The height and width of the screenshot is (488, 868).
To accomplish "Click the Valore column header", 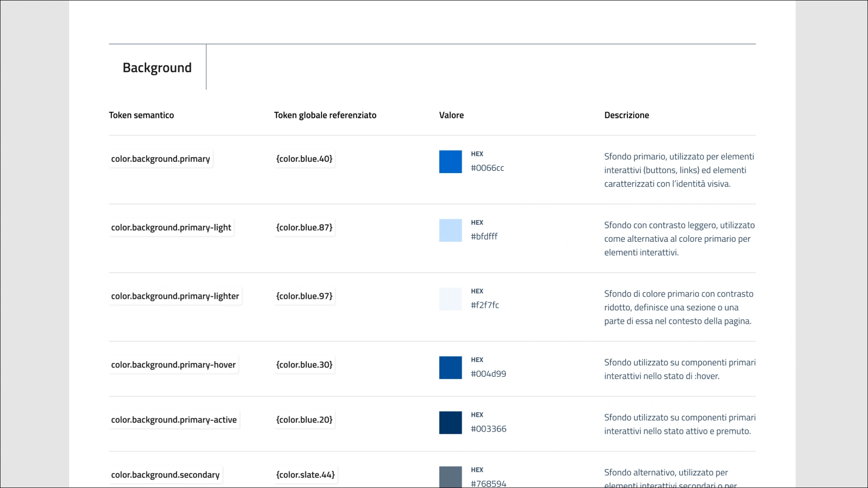I will [451, 115].
